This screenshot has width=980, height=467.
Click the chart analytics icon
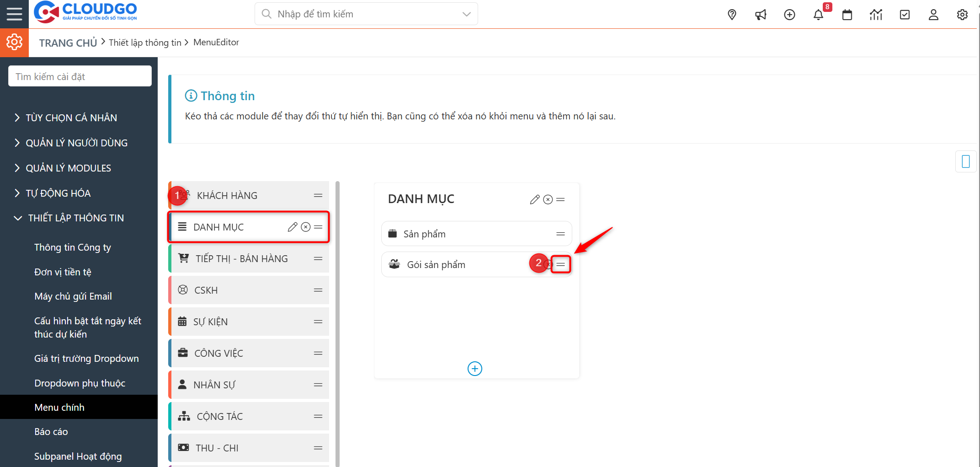click(x=876, y=15)
